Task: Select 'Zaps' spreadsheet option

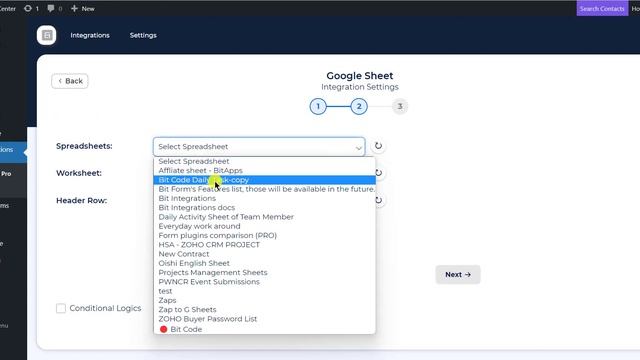Action: [x=264, y=300]
